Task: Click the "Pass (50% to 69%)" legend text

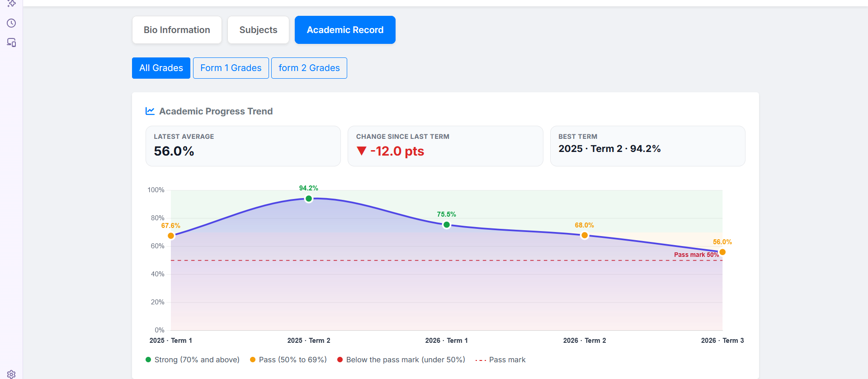Action: point(293,360)
